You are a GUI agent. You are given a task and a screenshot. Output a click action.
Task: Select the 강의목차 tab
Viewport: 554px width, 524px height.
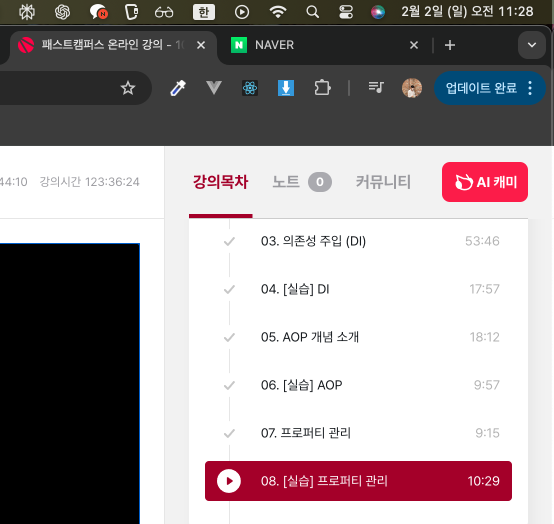coord(220,182)
